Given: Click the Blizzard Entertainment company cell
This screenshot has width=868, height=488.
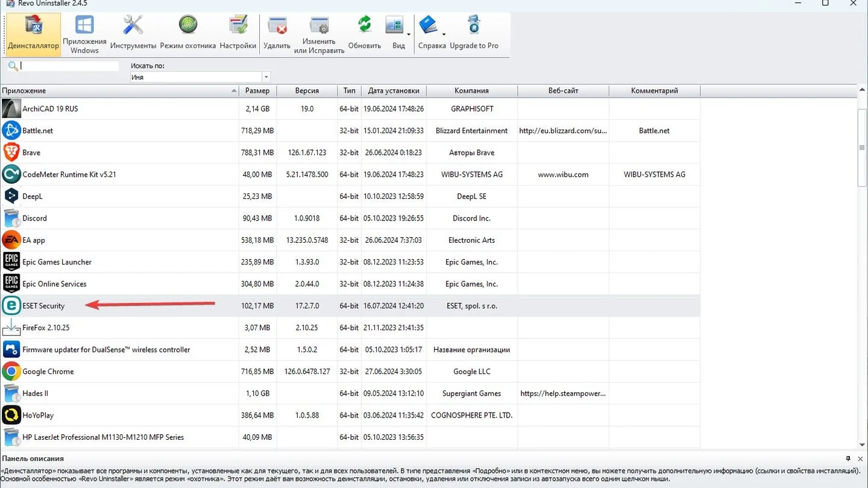Looking at the screenshot, I should (472, 131).
